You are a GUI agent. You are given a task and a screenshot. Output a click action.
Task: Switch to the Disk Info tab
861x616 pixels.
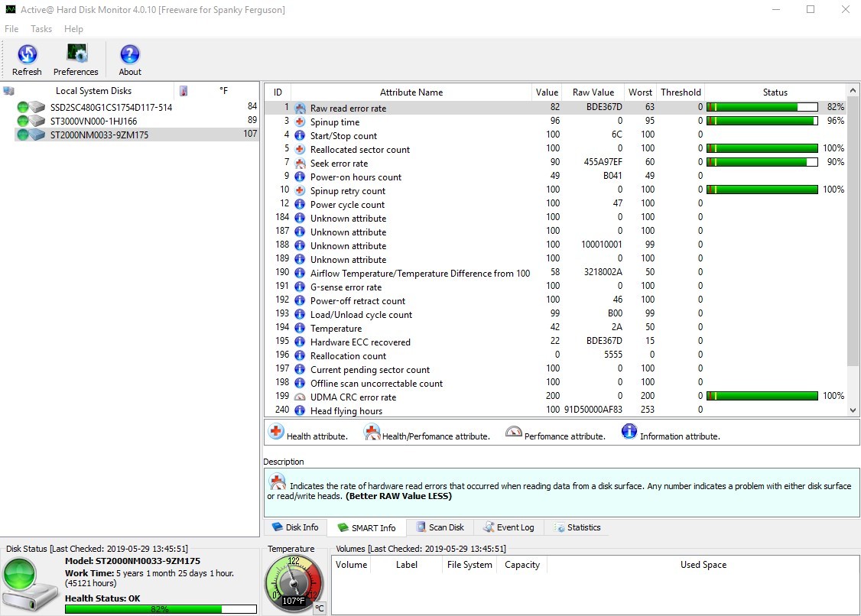[x=295, y=527]
